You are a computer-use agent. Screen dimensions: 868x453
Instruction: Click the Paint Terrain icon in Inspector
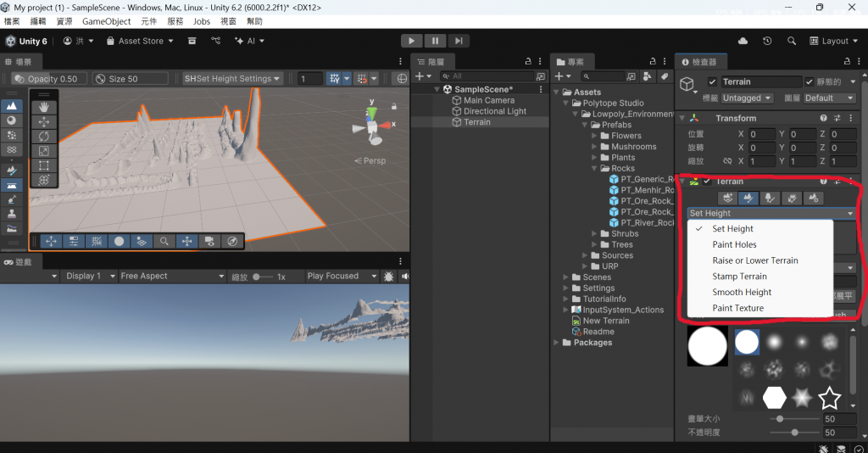tap(748, 199)
